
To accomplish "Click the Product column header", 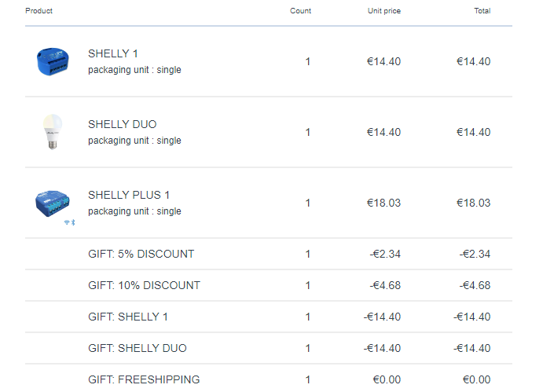I will (x=39, y=11).
